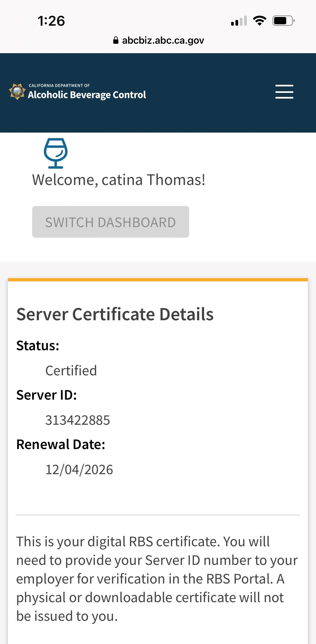Screen dimensions: 316x644
Task: Tap the California Department of label
Action: click(x=59, y=85)
